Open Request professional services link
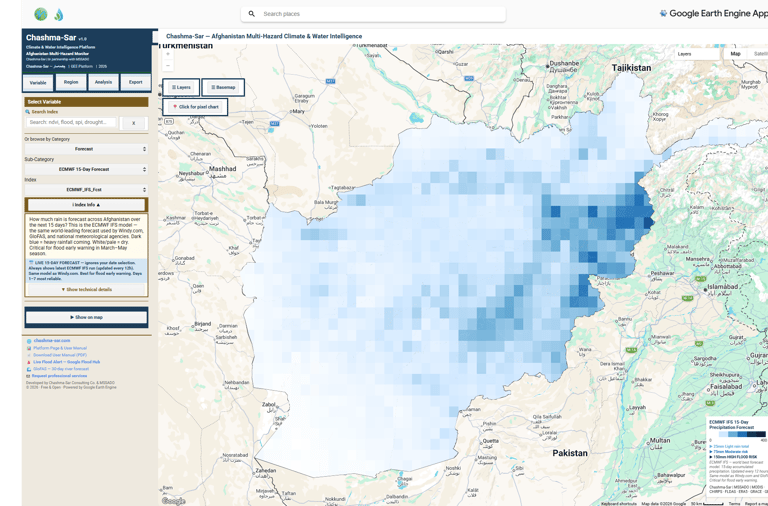This screenshot has height=506, width=768. 60,376
